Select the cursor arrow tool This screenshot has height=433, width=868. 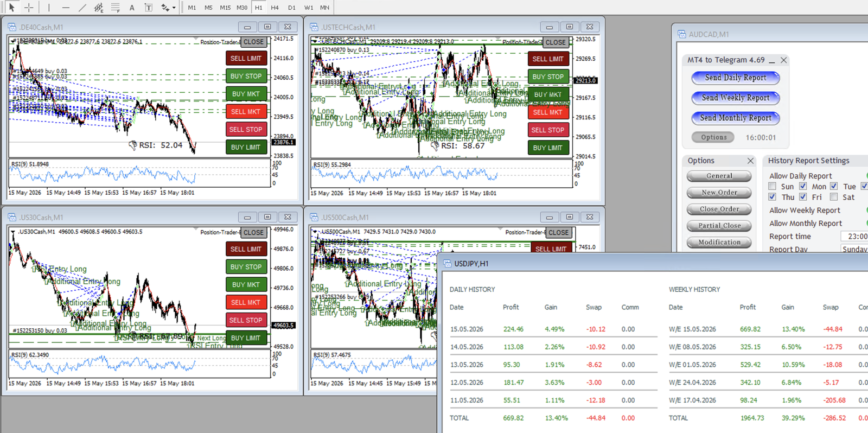tap(11, 8)
